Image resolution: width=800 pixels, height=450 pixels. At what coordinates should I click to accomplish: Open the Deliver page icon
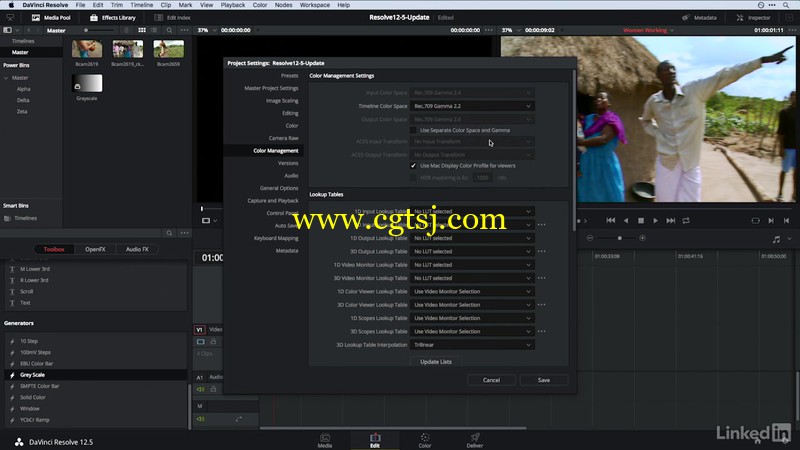pos(474,440)
